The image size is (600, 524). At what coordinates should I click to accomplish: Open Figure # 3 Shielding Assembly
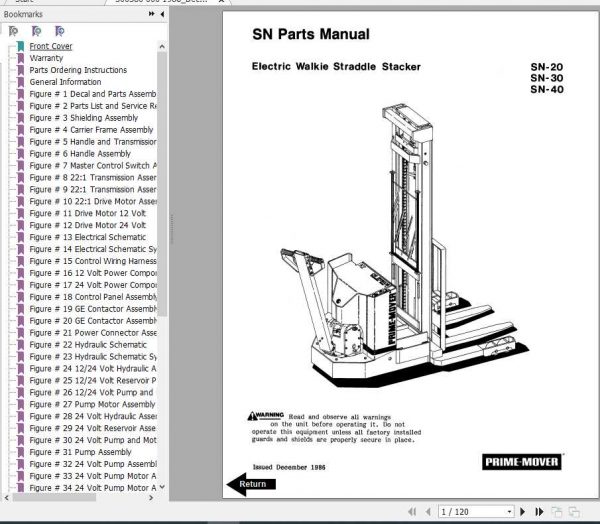coord(83,118)
